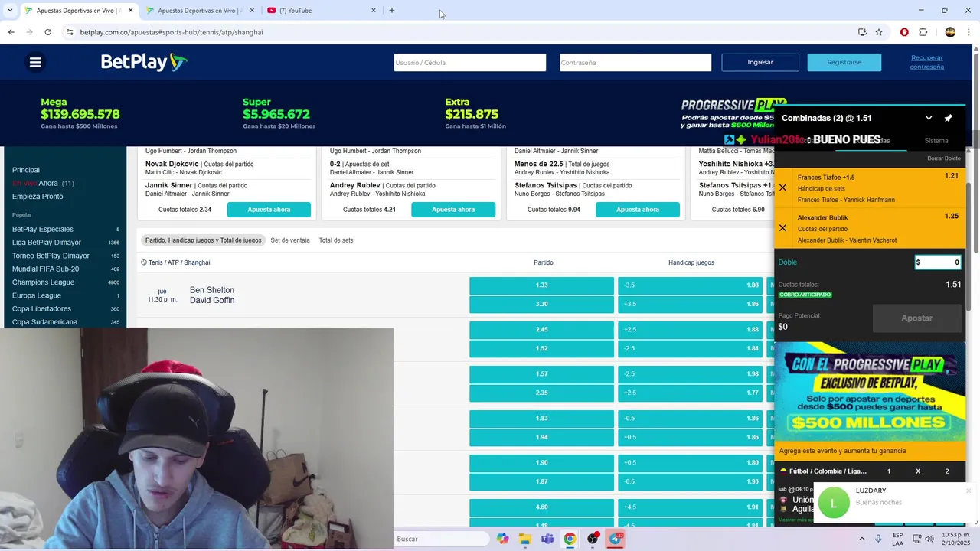Open the BetPlay hamburger menu
Image resolution: width=980 pixels, height=551 pixels.
(35, 63)
